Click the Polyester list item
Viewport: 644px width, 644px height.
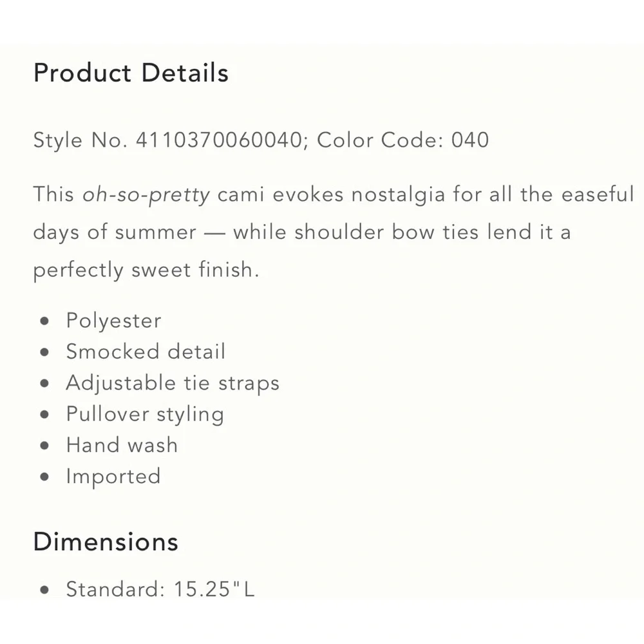click(x=113, y=321)
